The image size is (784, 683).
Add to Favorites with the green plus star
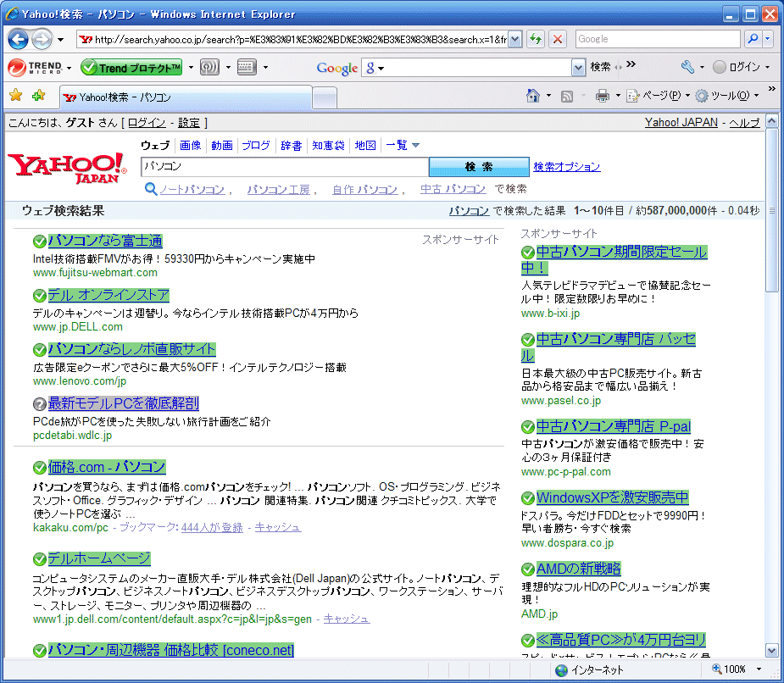tap(38, 95)
